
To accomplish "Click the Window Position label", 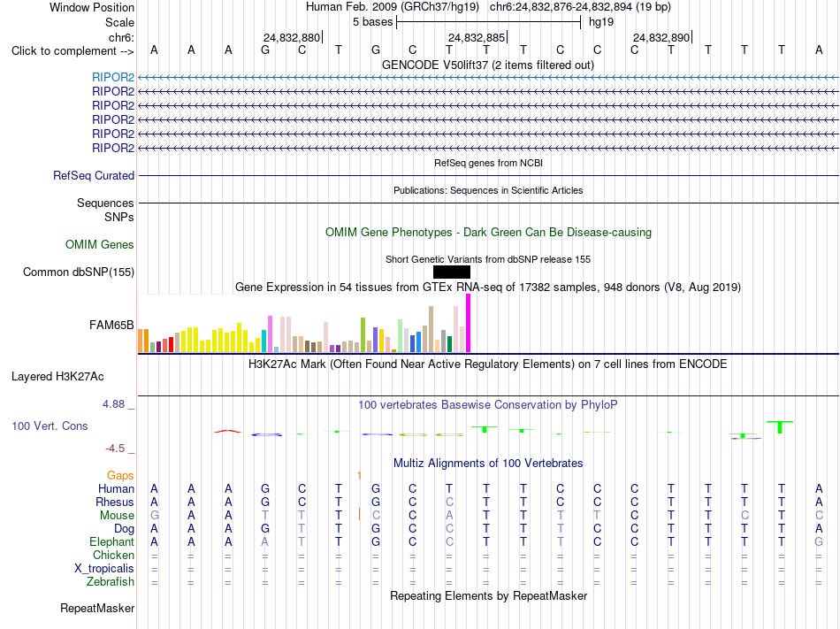I will (92, 7).
